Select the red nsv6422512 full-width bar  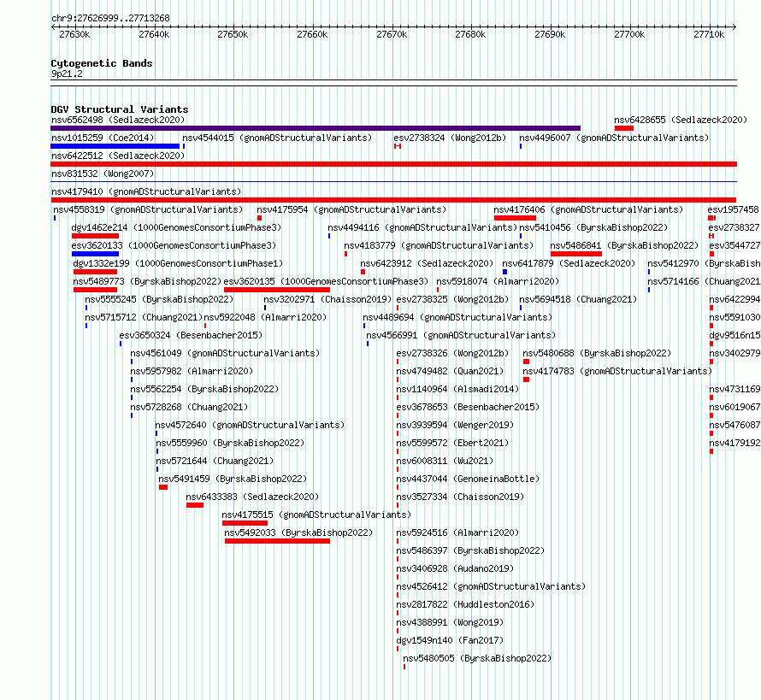[x=393, y=164]
